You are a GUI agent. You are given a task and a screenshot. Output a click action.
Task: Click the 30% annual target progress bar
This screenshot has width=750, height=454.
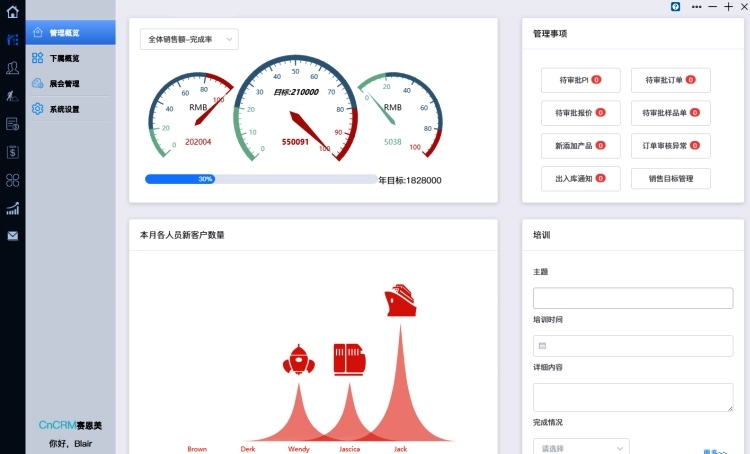click(x=261, y=179)
